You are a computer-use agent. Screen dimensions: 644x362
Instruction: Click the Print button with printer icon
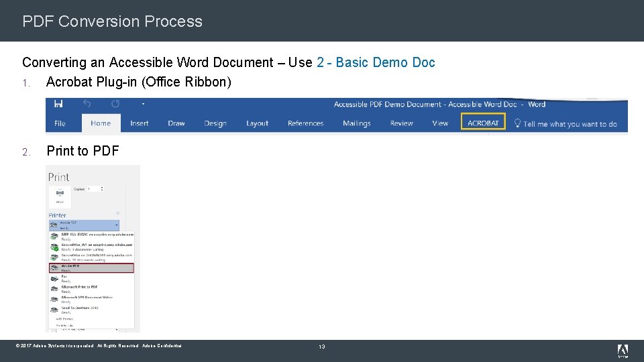60,197
